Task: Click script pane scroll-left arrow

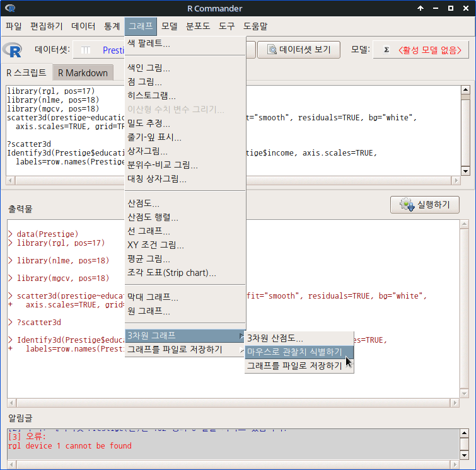Action: click(11, 181)
